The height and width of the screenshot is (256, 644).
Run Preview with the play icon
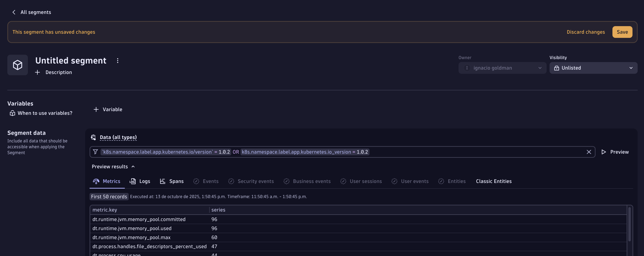coord(603,152)
